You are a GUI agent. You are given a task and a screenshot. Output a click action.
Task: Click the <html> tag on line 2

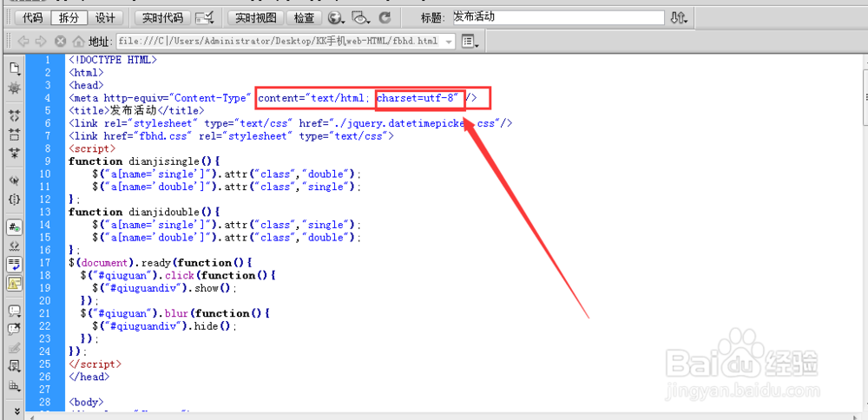tap(86, 73)
